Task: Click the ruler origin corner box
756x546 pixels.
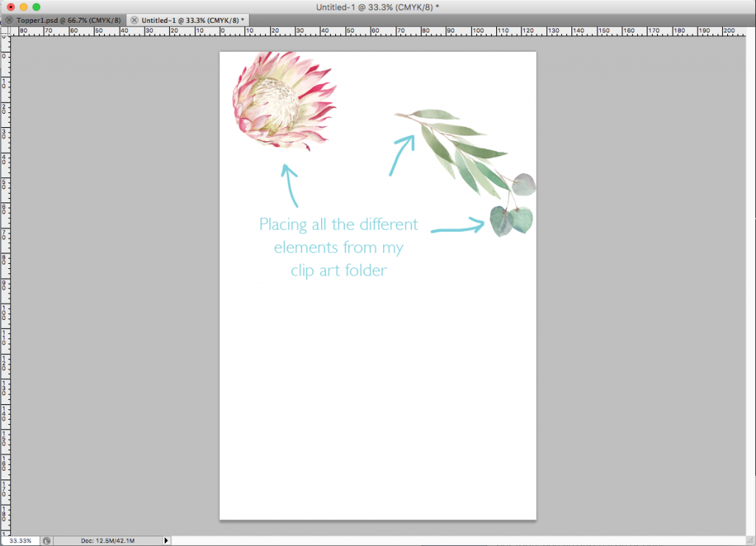Action: (x=5, y=31)
